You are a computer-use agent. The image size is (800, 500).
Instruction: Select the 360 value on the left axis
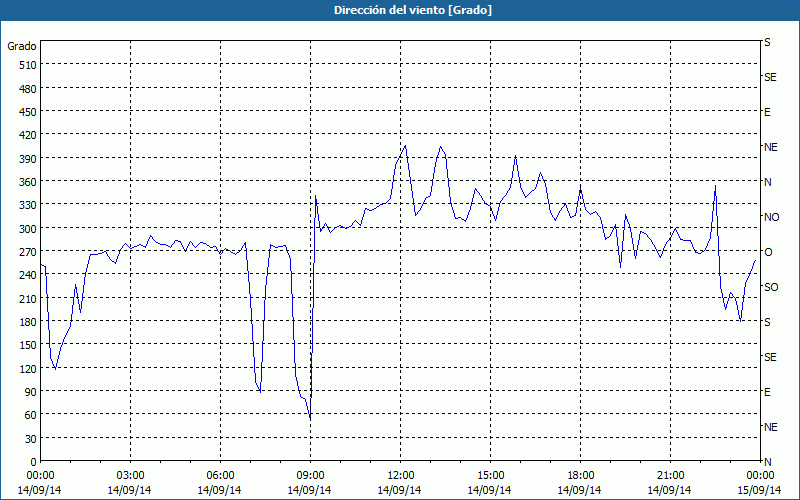coord(28,182)
